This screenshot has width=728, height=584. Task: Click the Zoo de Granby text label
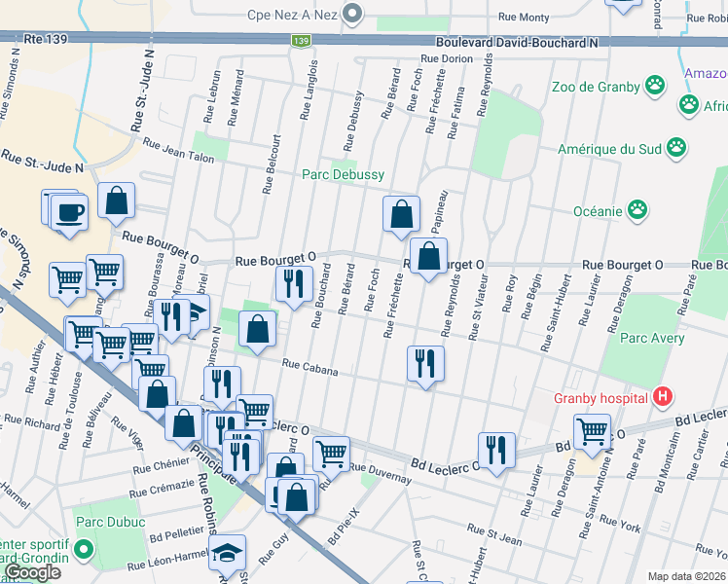[596, 87]
